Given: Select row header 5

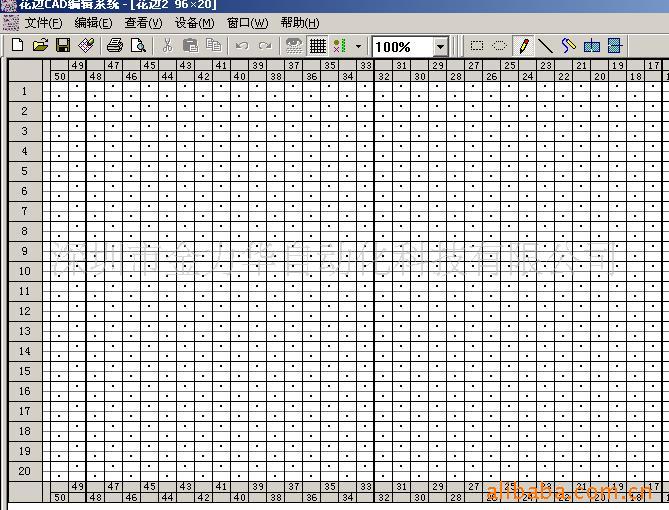Looking at the screenshot, I should coord(25,171).
